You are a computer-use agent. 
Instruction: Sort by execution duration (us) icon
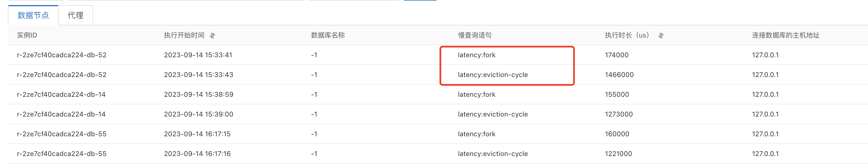pos(661,36)
